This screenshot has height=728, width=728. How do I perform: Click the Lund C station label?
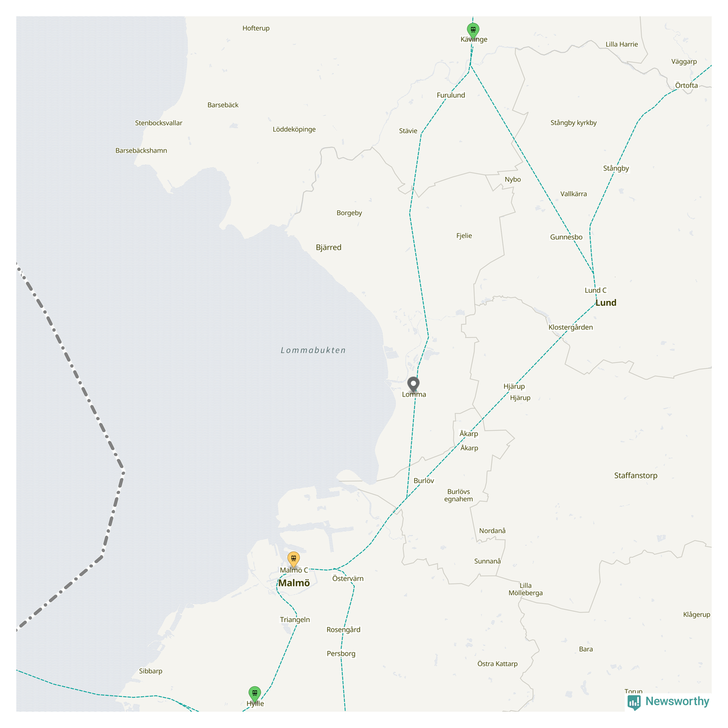[595, 290]
